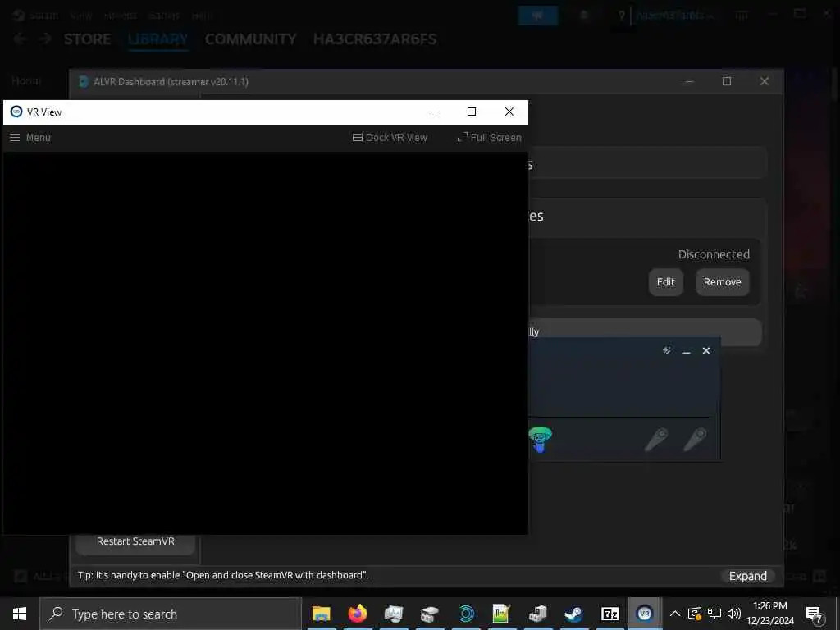Open the COMMUNITY tab in Steam
The image size is (840, 630).
251,39
